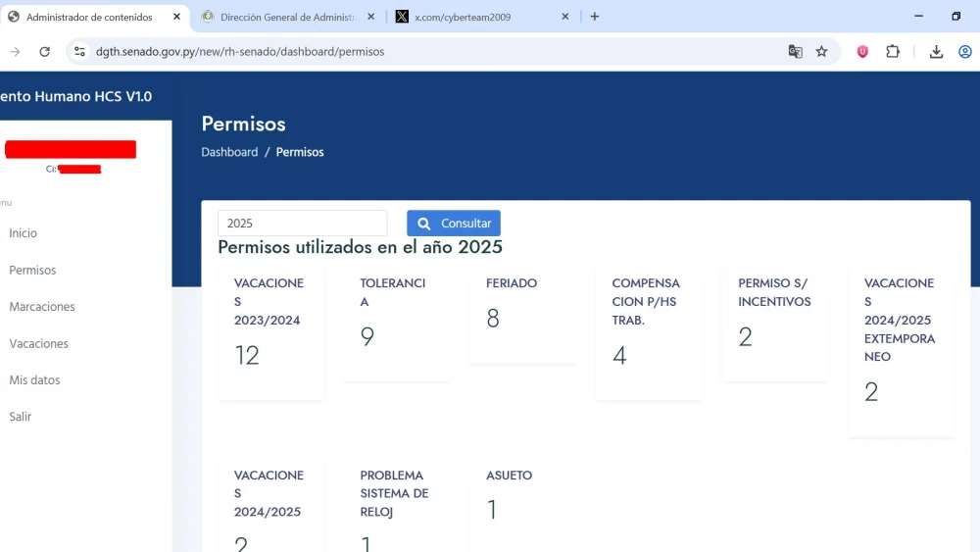The image size is (980, 552).
Task: Go to Vacaciones in the sidebar
Action: click(x=39, y=344)
